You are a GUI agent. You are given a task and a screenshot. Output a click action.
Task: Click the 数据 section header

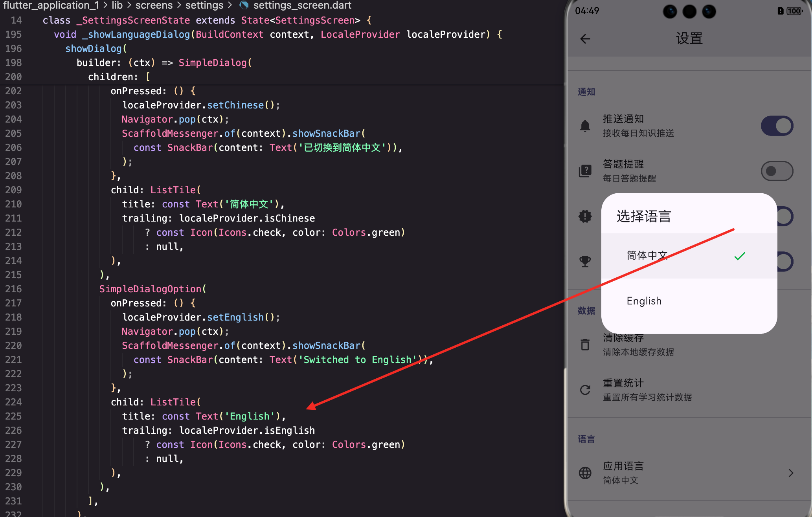pyautogui.click(x=586, y=311)
